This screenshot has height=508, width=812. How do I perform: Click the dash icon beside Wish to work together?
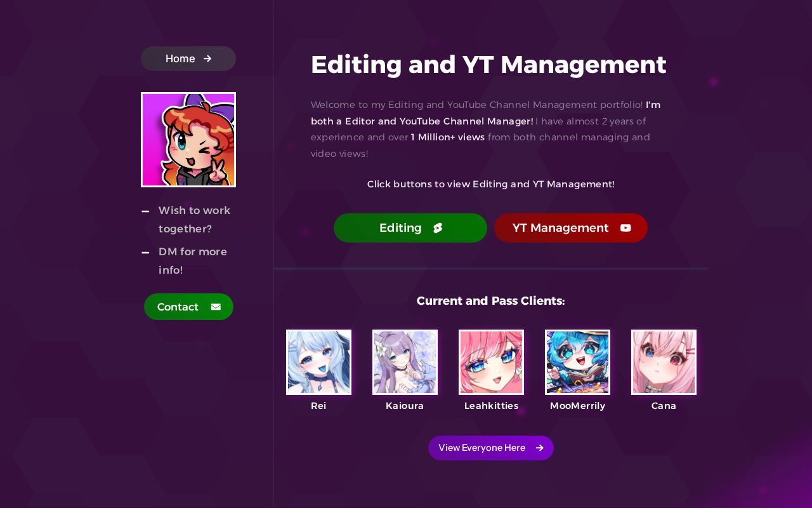click(x=145, y=211)
